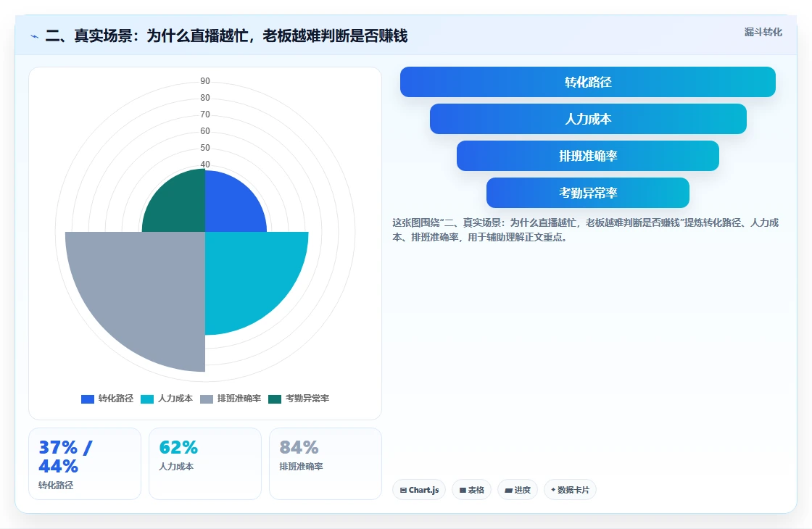Click the 漏斗转化 label in header
This screenshot has width=812, height=529.
pyautogui.click(x=763, y=32)
